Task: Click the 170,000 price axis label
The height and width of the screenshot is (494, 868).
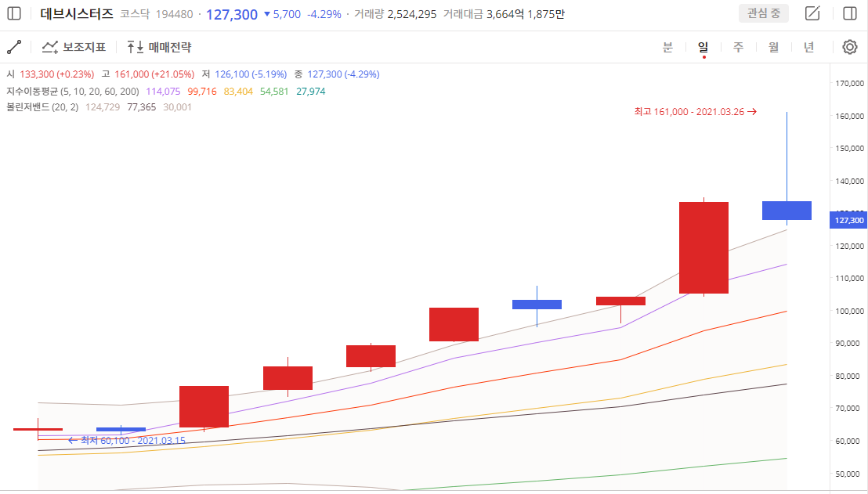Action: click(849, 83)
